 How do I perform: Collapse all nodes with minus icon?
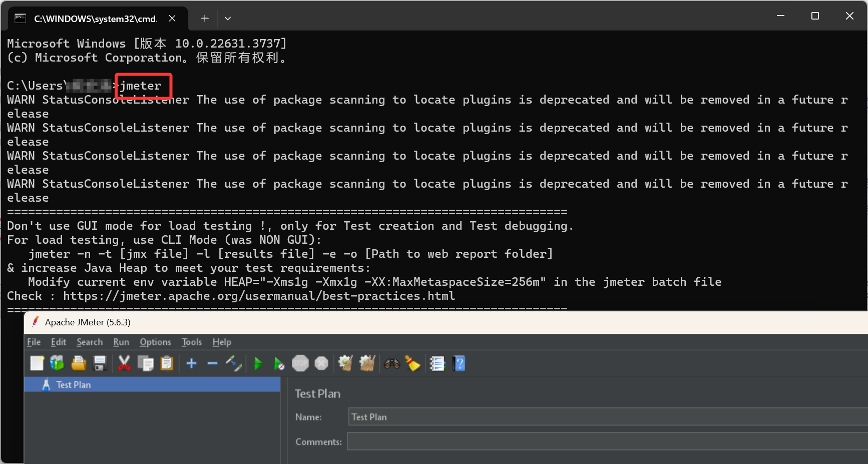click(212, 363)
